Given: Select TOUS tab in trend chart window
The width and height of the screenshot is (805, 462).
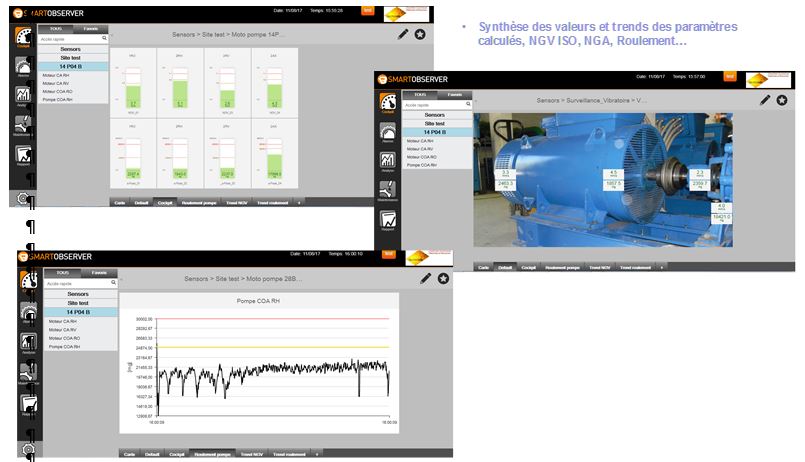Looking at the screenshot, I should [63, 273].
